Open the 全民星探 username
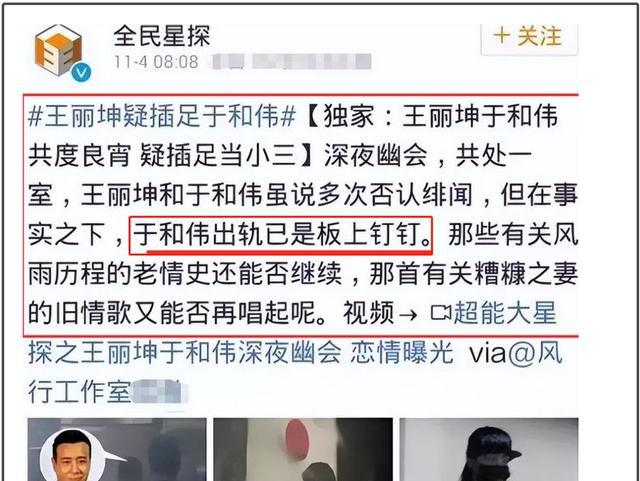The width and height of the screenshot is (640, 481). pyautogui.click(x=162, y=36)
